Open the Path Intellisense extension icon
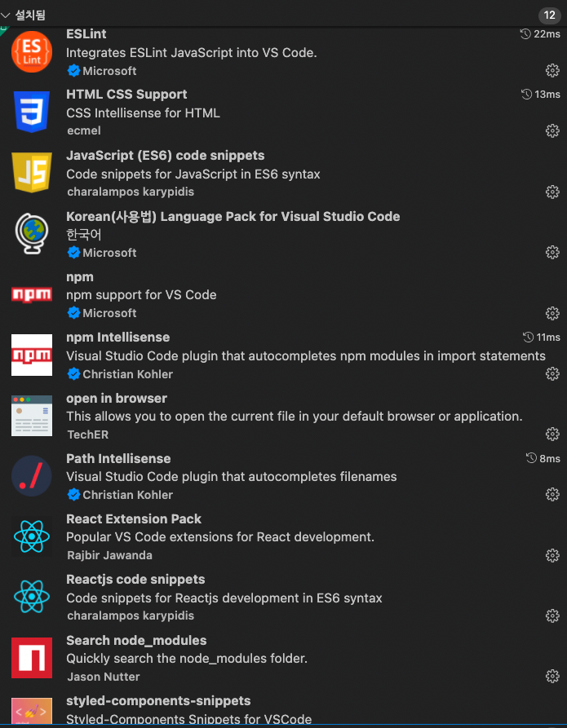 [x=32, y=476]
